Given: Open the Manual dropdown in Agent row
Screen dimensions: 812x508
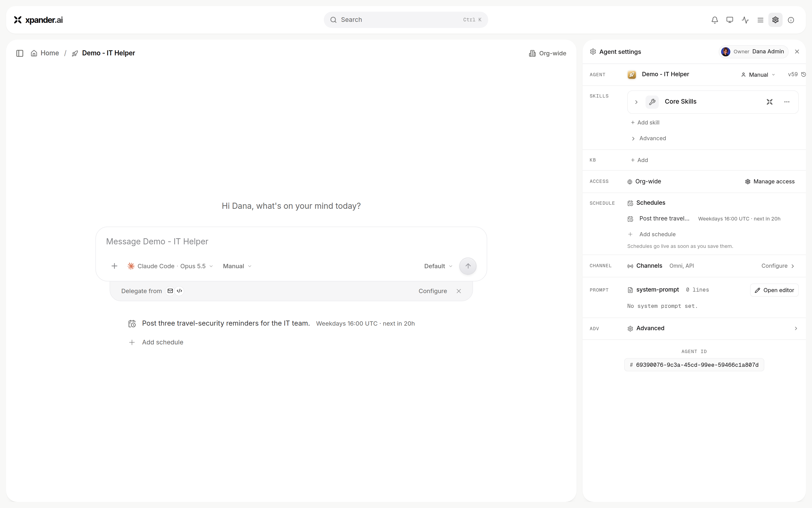Looking at the screenshot, I should tap(758, 75).
